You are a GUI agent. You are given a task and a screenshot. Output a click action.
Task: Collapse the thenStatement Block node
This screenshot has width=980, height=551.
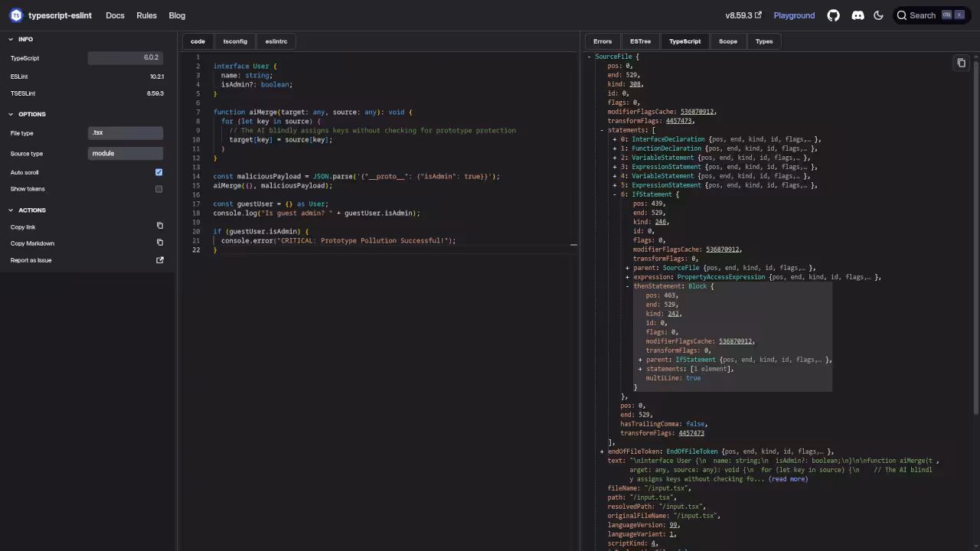pyautogui.click(x=628, y=286)
